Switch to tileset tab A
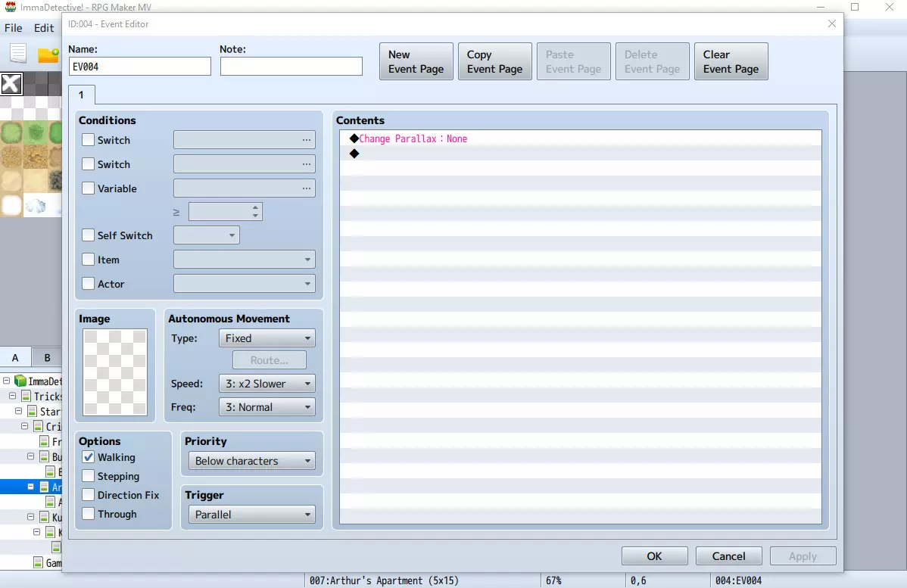Viewport: 907px width, 588px height. coord(15,357)
